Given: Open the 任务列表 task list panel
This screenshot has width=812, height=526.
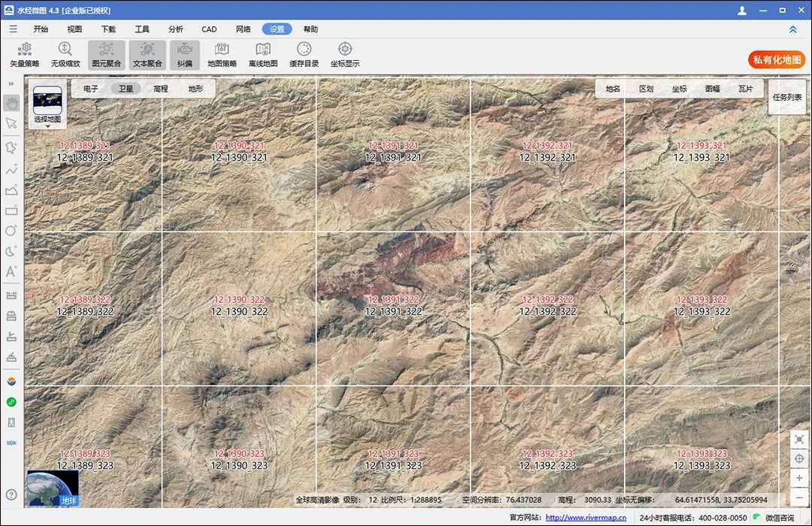Looking at the screenshot, I should pos(787,97).
